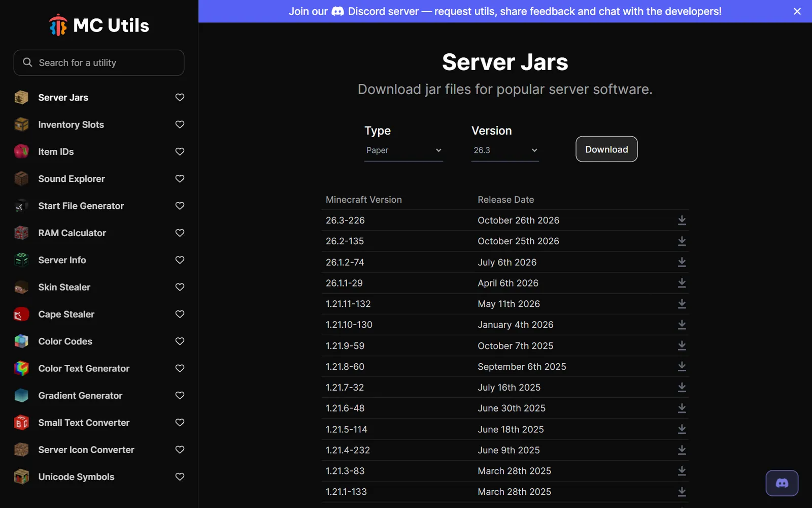The image size is (812, 508).
Task: Favorite Server Jars with the heart
Action: click(180, 97)
